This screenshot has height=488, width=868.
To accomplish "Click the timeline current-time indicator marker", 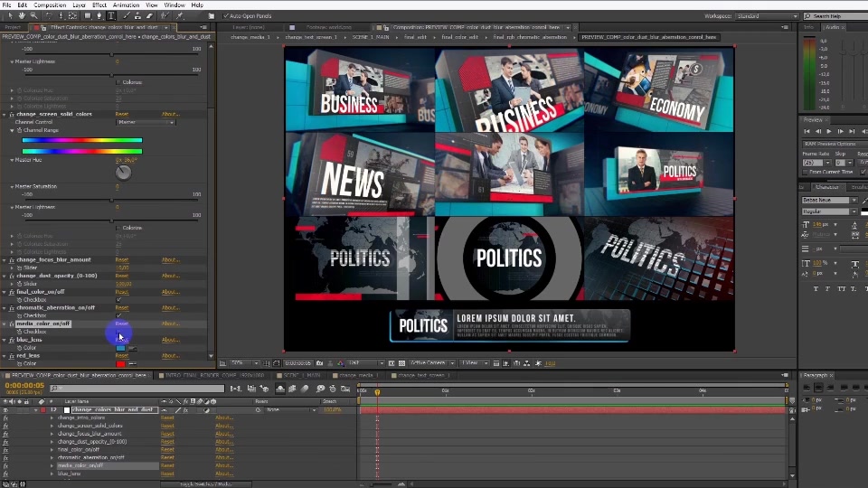I will [377, 392].
